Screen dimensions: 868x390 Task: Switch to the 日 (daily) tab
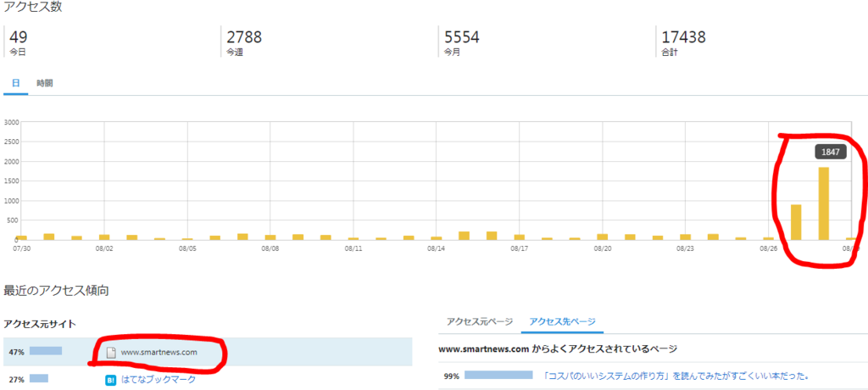pos(16,83)
